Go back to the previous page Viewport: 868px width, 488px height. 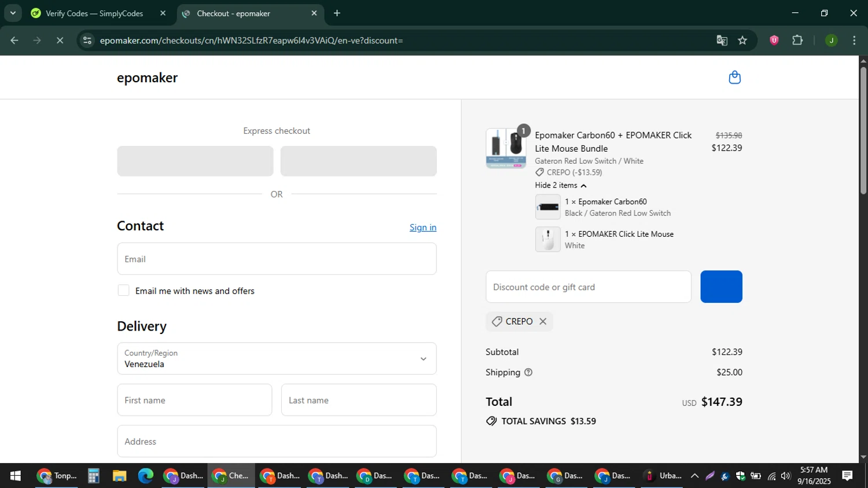tap(14, 41)
